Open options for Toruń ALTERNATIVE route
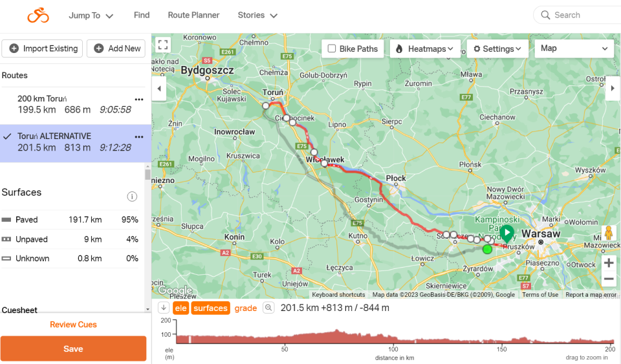Image resolution: width=621 pixels, height=364 pixels. click(x=138, y=136)
